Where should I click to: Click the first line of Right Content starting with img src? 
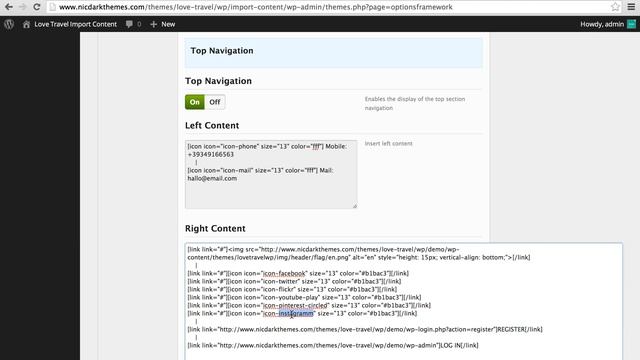coord(323,249)
